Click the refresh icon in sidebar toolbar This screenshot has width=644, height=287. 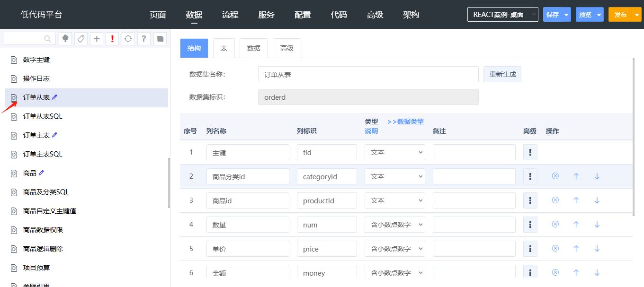(x=128, y=39)
